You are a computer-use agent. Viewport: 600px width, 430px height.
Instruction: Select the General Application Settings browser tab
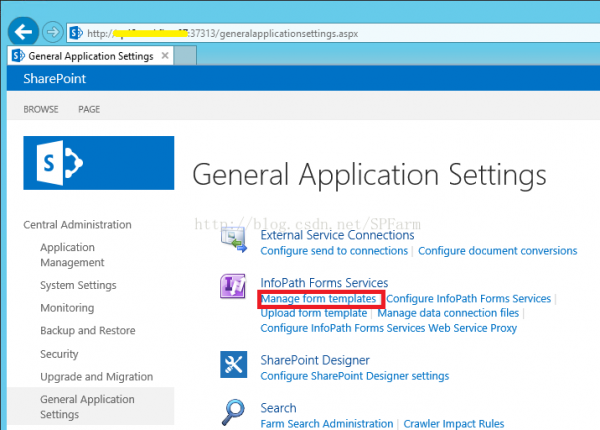[90, 56]
